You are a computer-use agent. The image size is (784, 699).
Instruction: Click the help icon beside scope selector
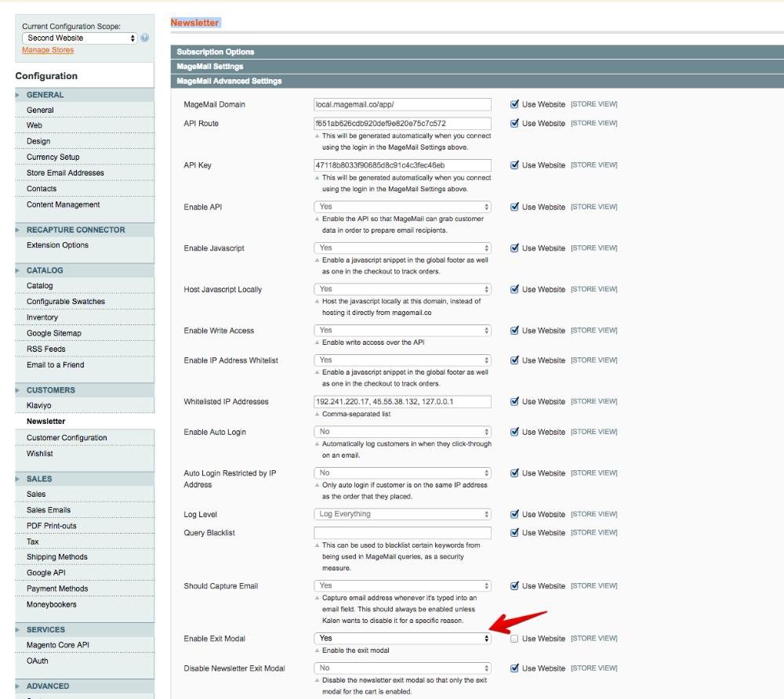pos(145,38)
